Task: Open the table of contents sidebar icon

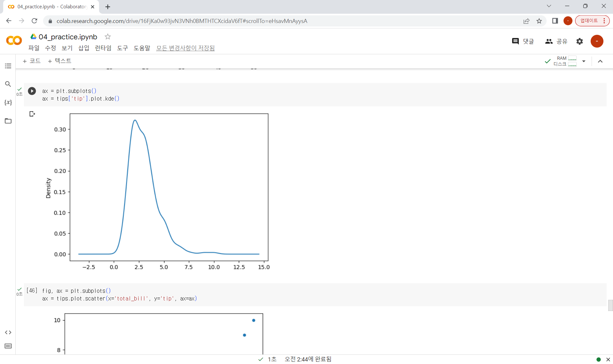Action: pos(8,66)
